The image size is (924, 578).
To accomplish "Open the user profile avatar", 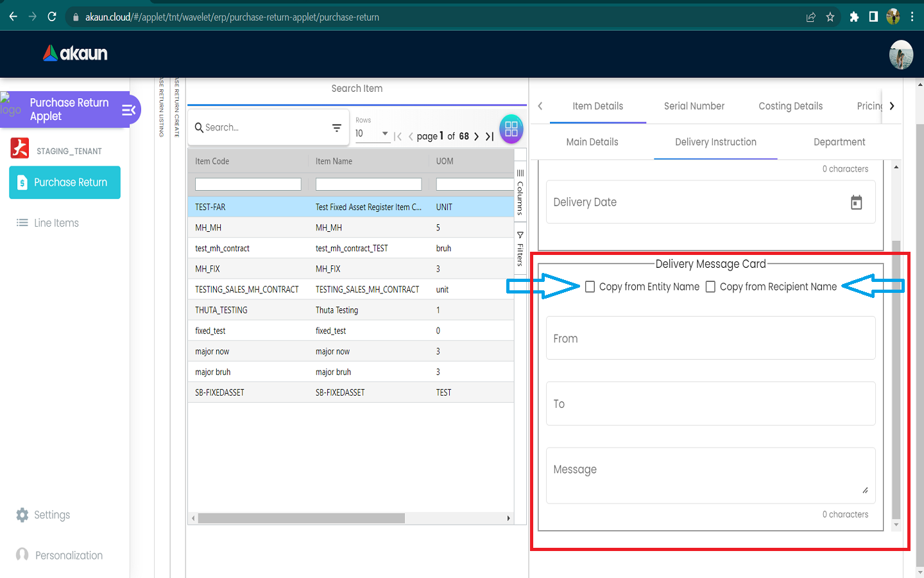I will [901, 55].
